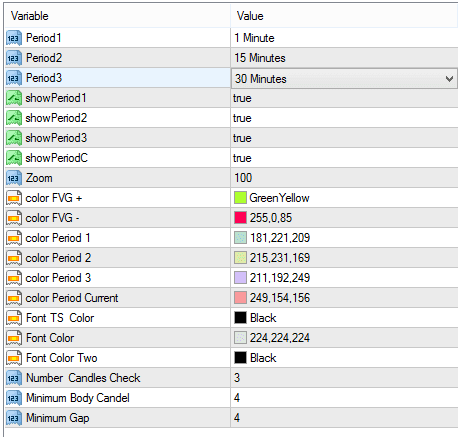
Task: Edit the Minimum Gap value 4
Action: tap(237, 418)
